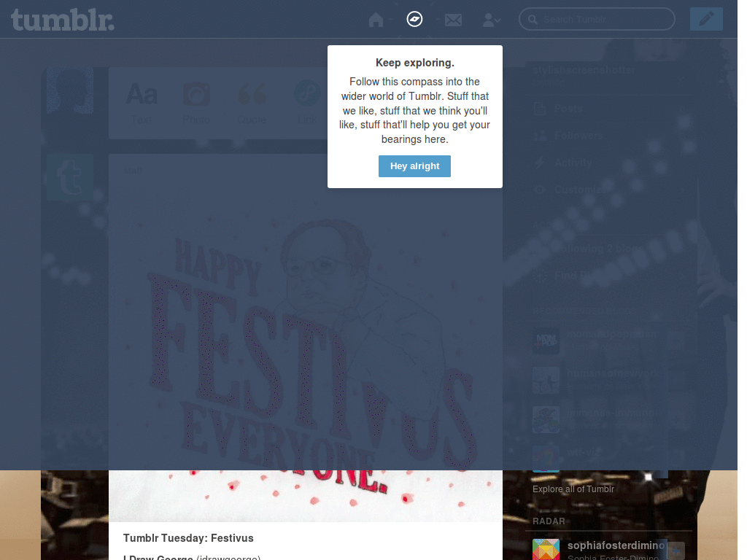Click Explore all of Tumblr link

point(573,489)
